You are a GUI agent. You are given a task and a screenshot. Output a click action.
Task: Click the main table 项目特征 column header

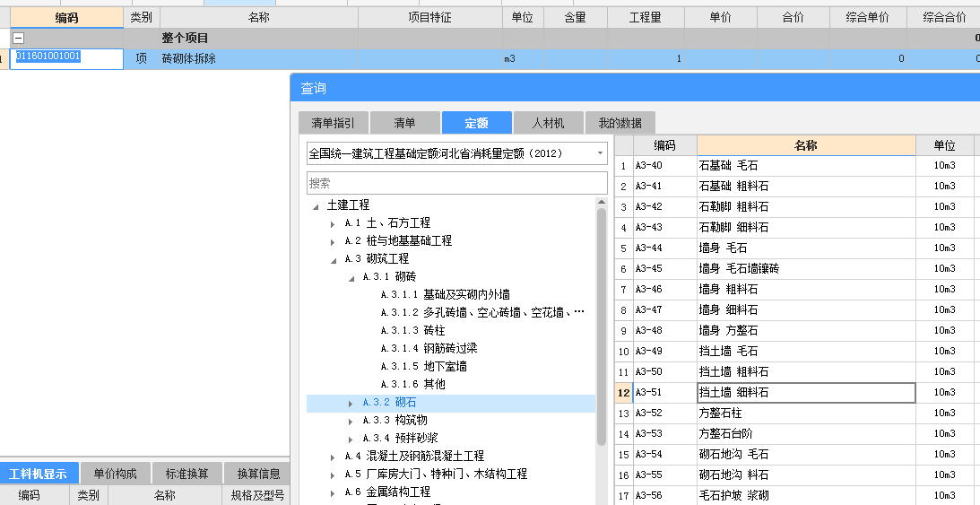click(430, 18)
